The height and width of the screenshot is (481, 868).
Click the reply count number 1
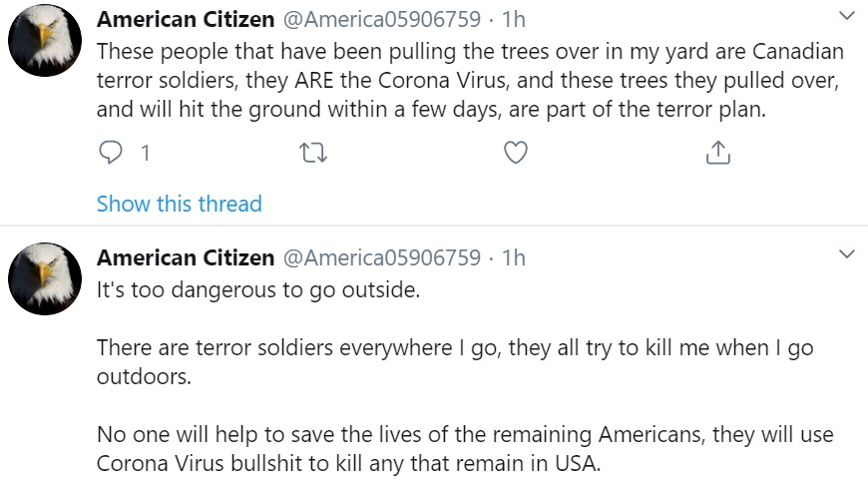(x=146, y=154)
